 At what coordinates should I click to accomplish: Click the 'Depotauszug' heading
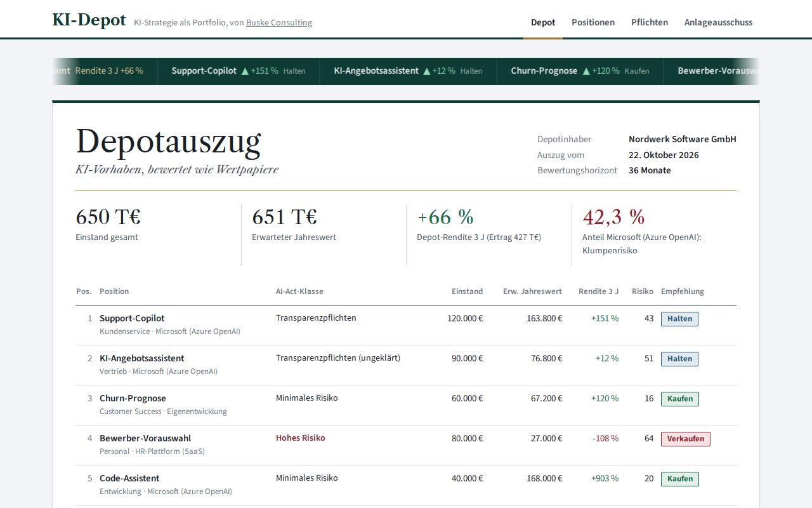coord(168,142)
